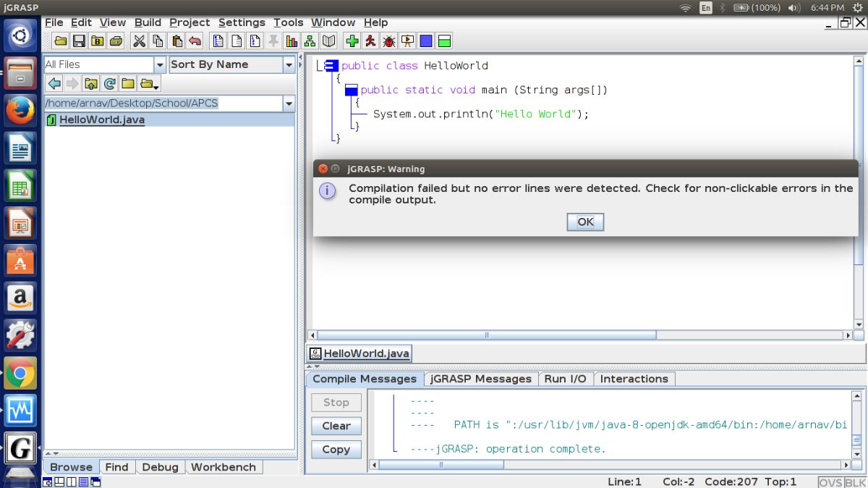Open the All Files filter dropdown
The height and width of the screenshot is (488, 868).
coord(161,64)
